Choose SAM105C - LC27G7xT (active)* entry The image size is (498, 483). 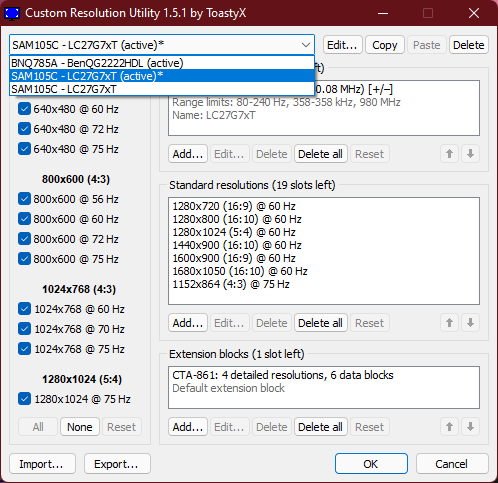(162, 76)
